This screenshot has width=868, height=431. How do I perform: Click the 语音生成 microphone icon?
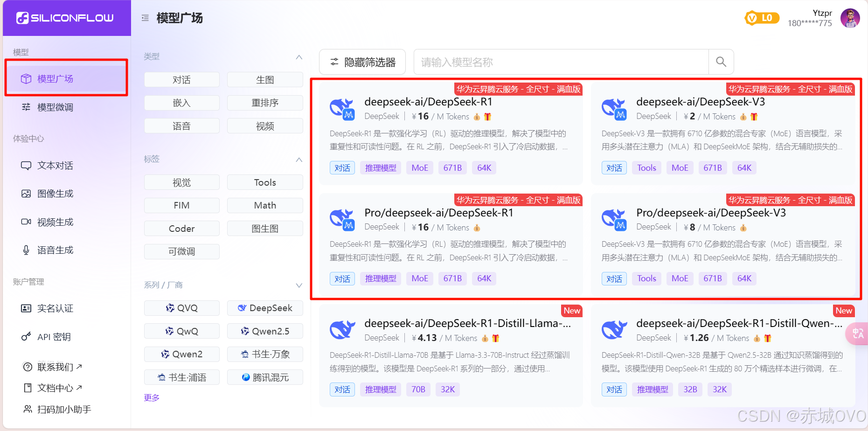tap(26, 250)
